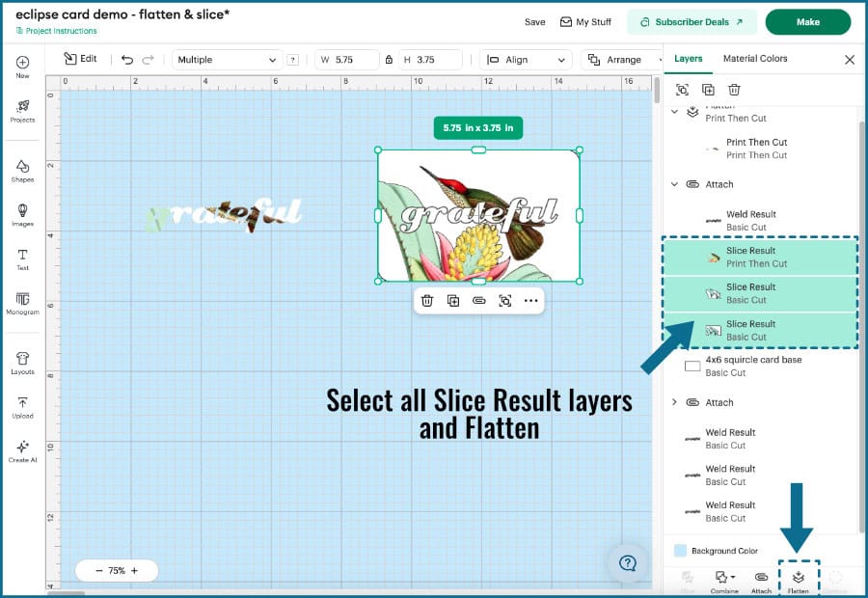Click the canvas vertical scrollbar
Screen dimensions: 868x598
tap(657, 90)
